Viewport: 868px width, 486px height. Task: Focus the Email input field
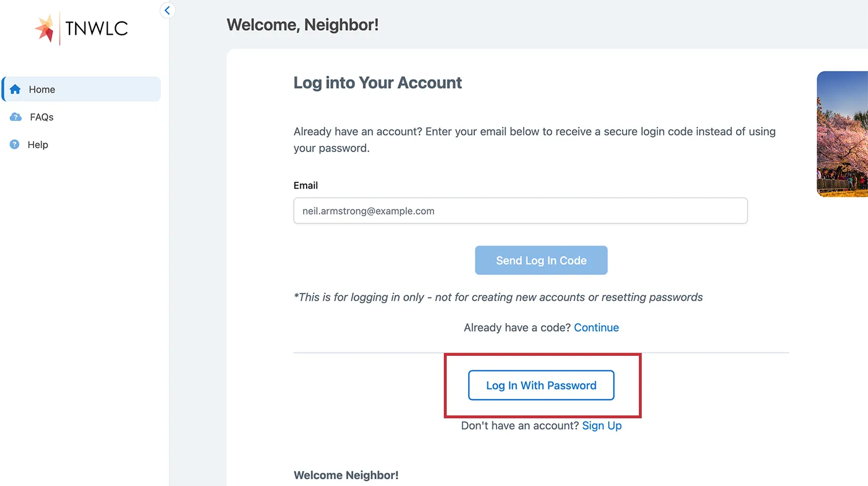[520, 211]
